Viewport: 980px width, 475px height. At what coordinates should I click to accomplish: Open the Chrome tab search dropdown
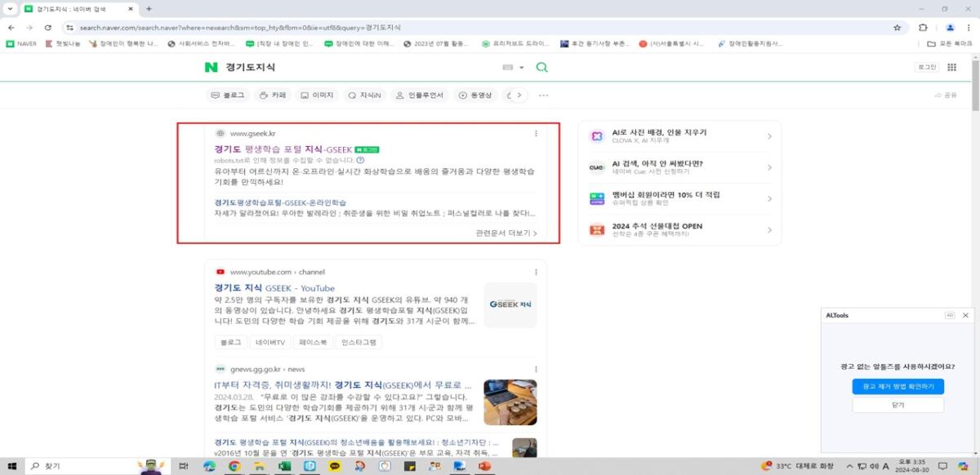(x=9, y=8)
